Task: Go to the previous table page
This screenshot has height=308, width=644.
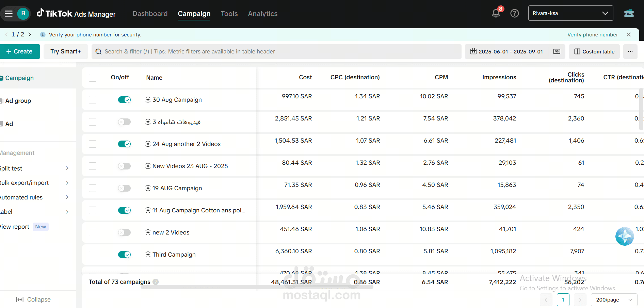Action: 546,300
